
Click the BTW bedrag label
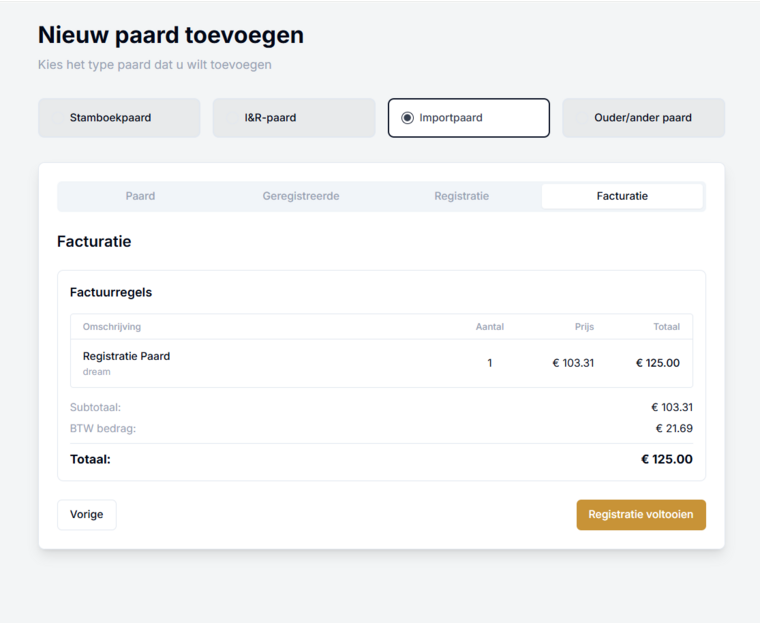point(103,429)
